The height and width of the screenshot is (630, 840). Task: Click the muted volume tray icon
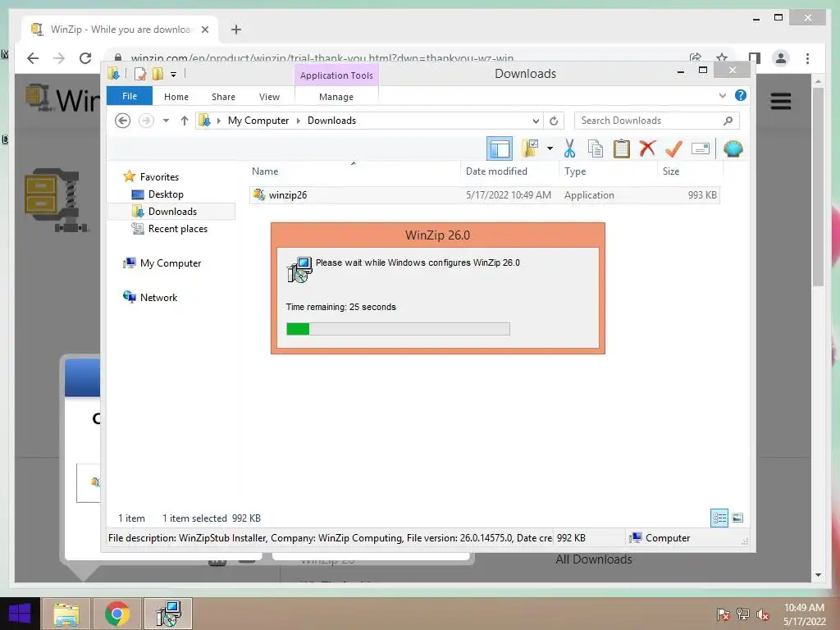[762, 614]
